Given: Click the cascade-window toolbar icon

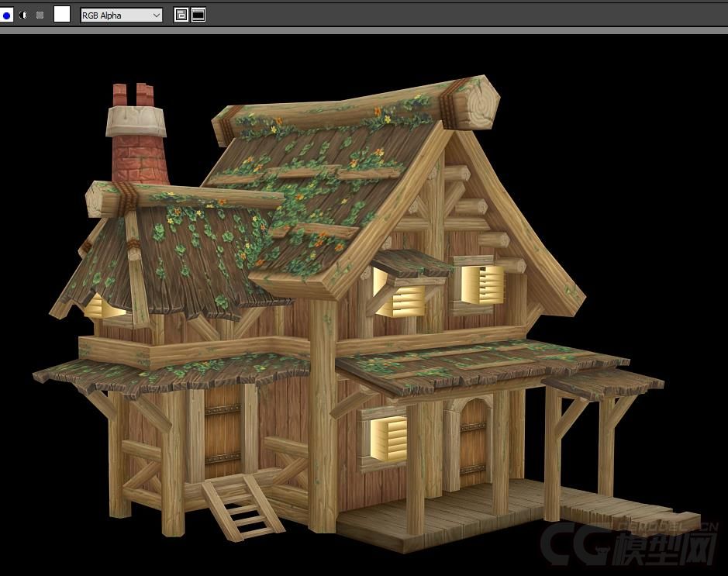Looking at the screenshot, I should pos(180,14).
